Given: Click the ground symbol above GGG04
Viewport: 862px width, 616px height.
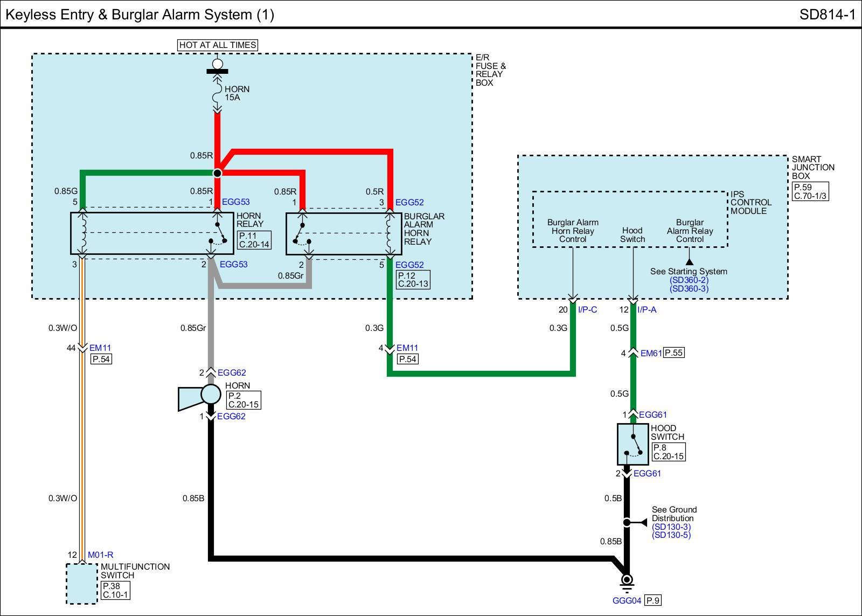Looking at the screenshot, I should click(627, 581).
